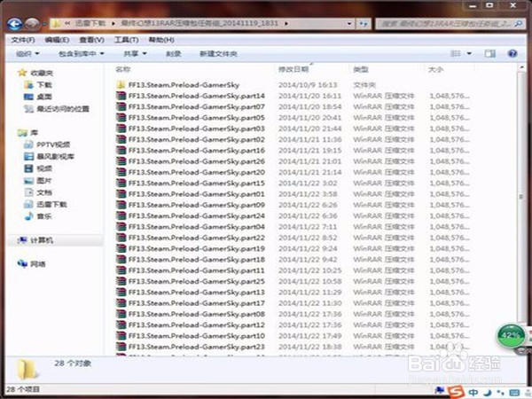532x399 pixels.
Task: Click the WinRAR icon of part02 file
Action: 121,139
